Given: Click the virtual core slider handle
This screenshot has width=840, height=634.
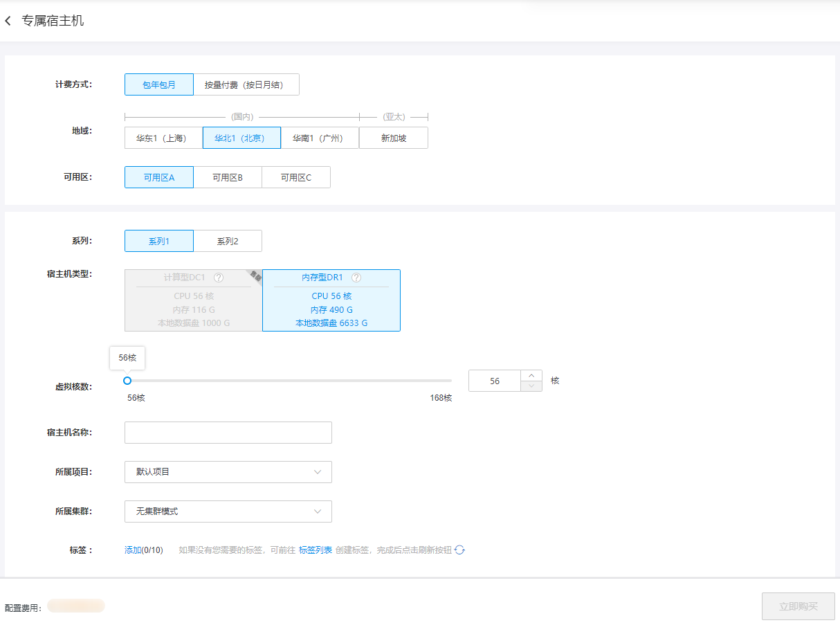Looking at the screenshot, I should pos(127,381).
